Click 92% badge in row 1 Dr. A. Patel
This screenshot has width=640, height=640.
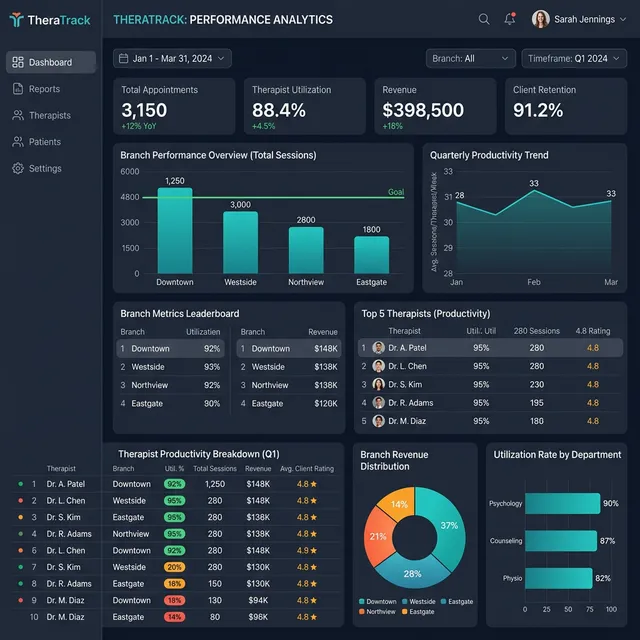pos(175,484)
